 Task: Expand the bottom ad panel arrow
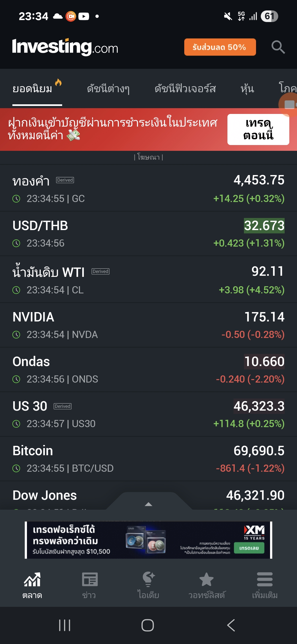point(148,504)
